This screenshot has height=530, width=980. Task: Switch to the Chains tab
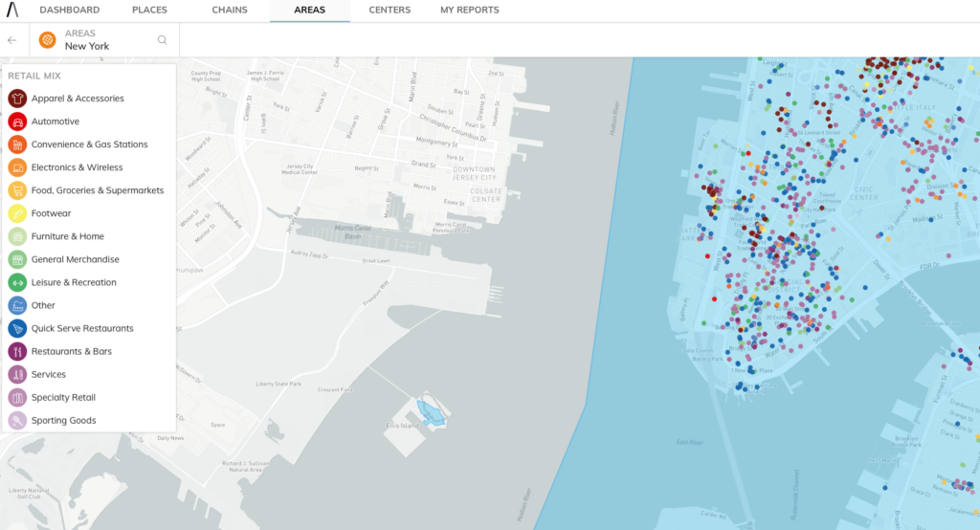[x=230, y=11]
